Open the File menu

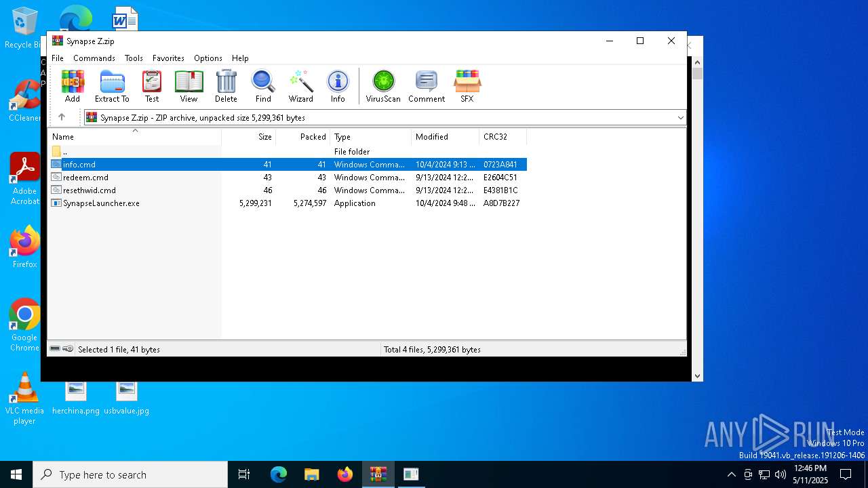point(58,58)
